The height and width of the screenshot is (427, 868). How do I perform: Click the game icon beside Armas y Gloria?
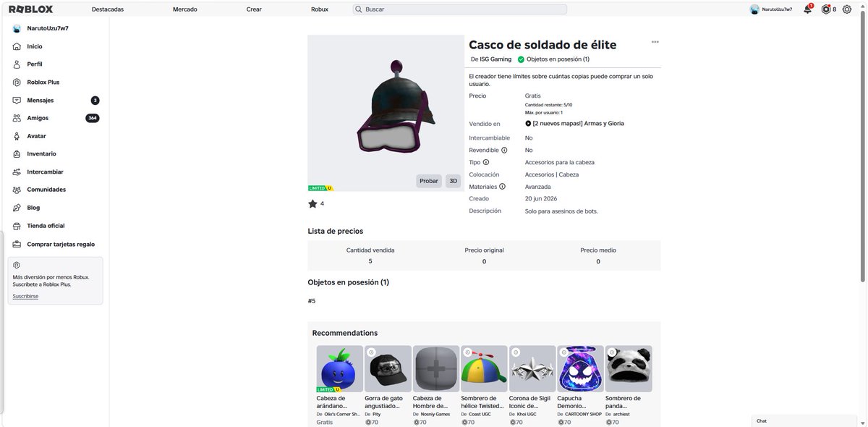[x=528, y=124]
